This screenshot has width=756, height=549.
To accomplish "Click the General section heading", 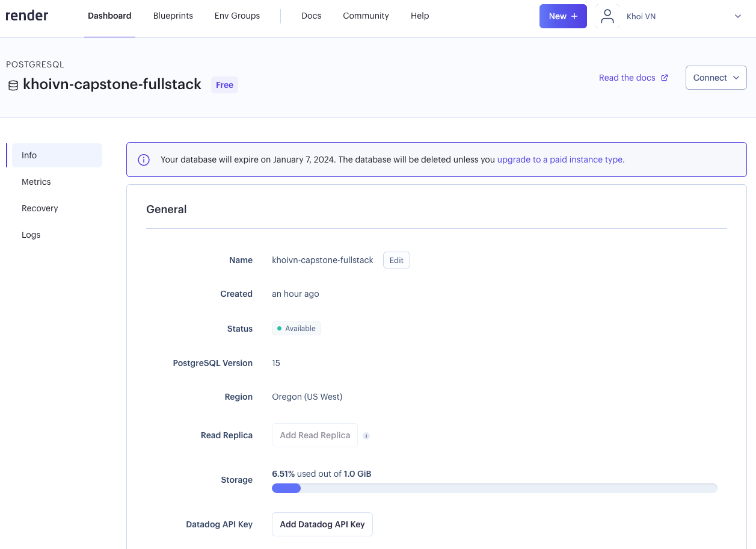I will (167, 209).
